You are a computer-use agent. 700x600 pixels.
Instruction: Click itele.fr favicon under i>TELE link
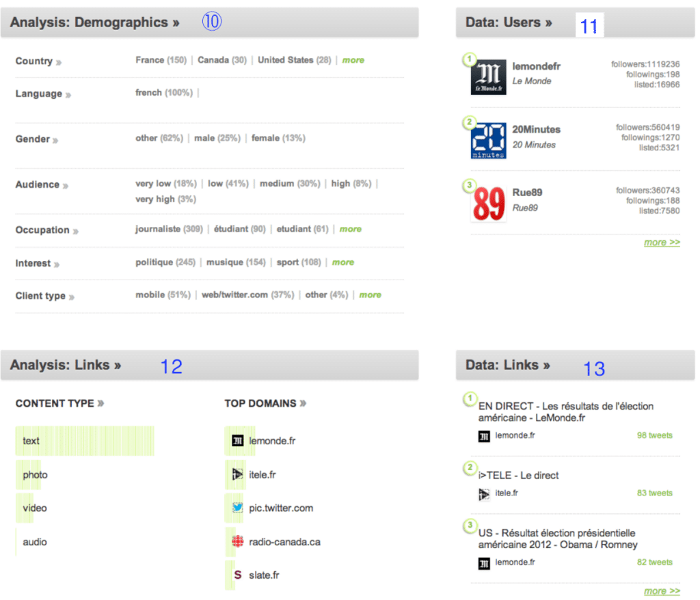tap(484, 494)
